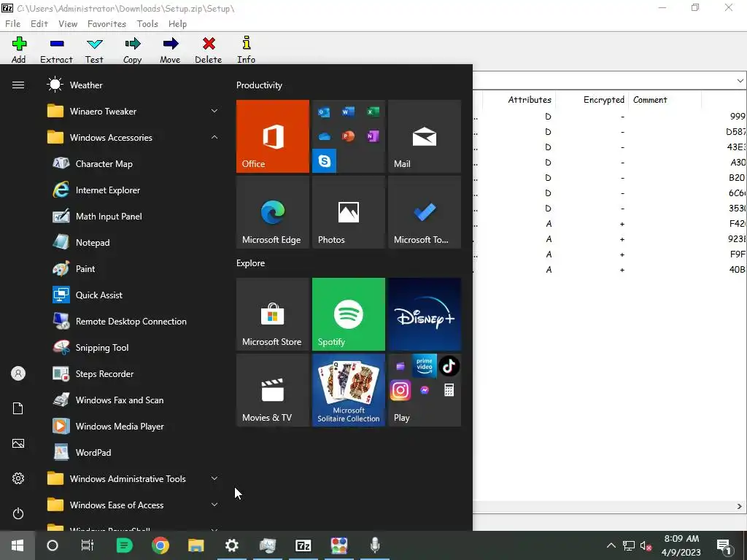The image size is (747, 560).
Task: Click the Windows Start button
Action: click(x=18, y=545)
